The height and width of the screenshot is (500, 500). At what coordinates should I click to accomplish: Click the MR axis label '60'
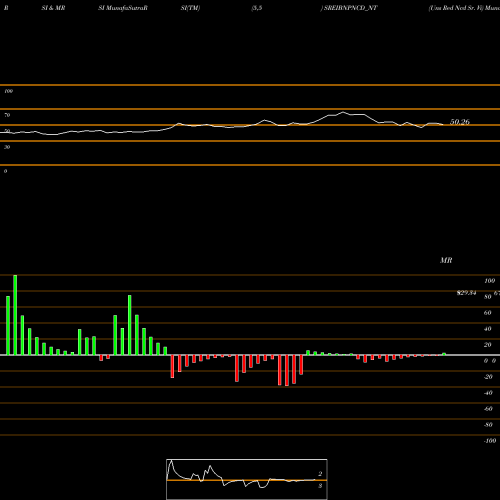[x=487, y=313]
